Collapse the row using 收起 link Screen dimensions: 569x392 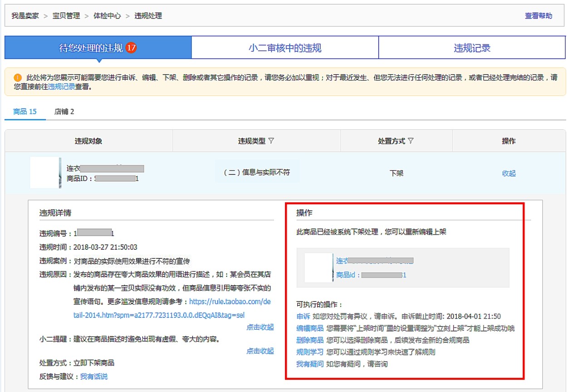click(x=509, y=173)
